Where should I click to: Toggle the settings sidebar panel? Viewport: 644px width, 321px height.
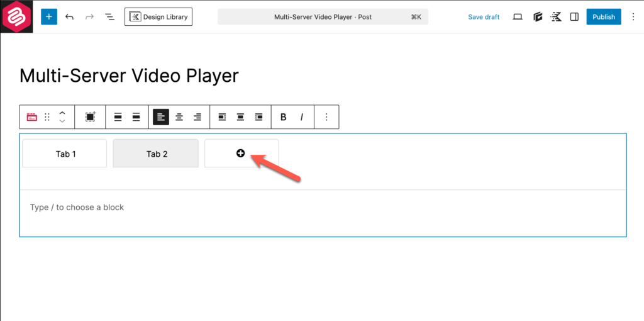574,17
